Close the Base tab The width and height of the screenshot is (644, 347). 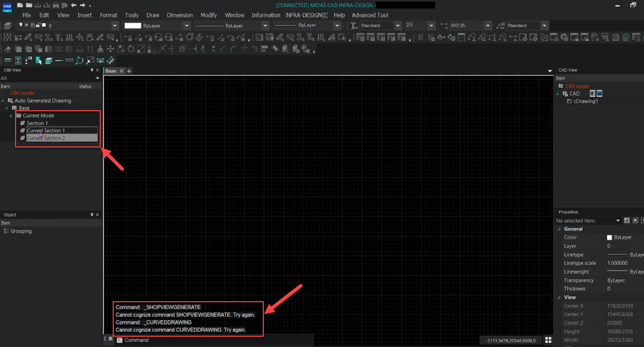click(x=121, y=71)
